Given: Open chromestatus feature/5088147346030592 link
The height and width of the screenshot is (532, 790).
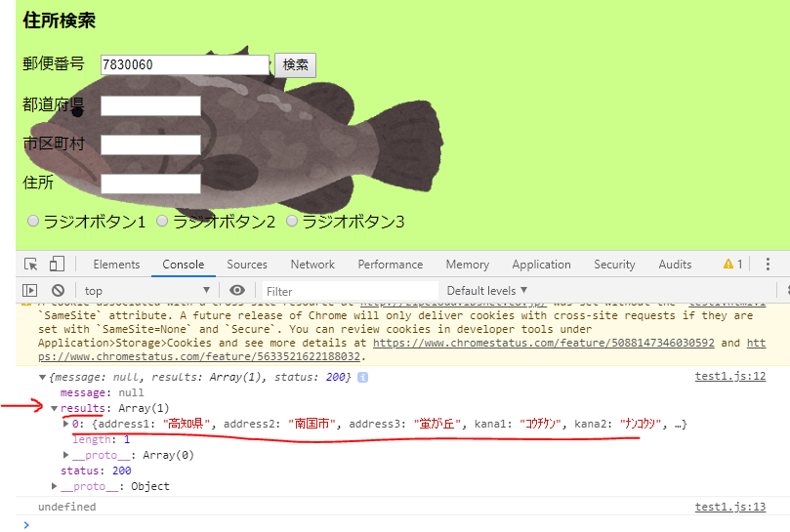Looking at the screenshot, I should pyautogui.click(x=544, y=343).
